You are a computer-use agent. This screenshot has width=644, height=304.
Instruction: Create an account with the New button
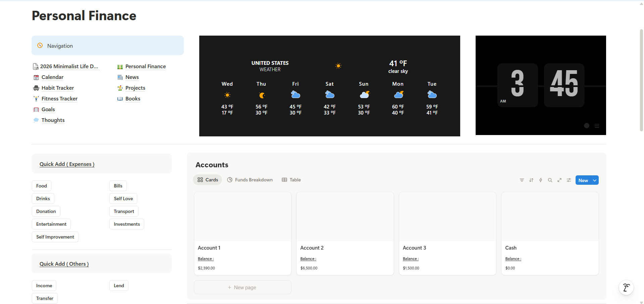pos(583,180)
